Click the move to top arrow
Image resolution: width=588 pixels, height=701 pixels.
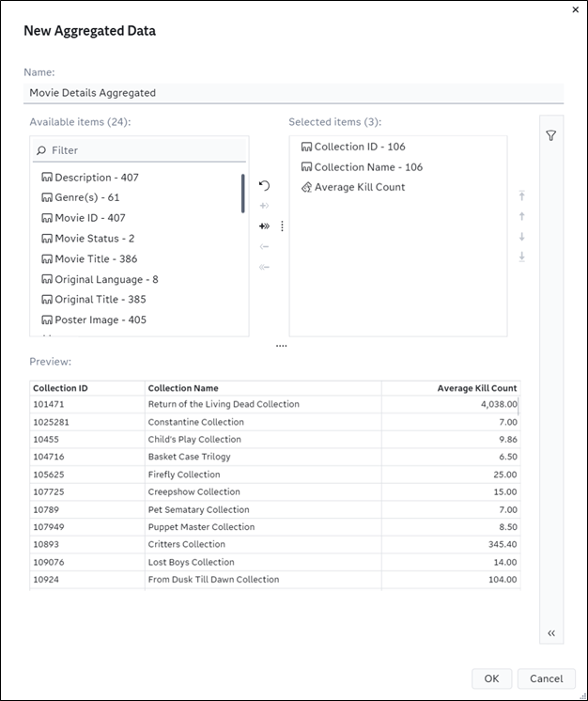pos(521,195)
